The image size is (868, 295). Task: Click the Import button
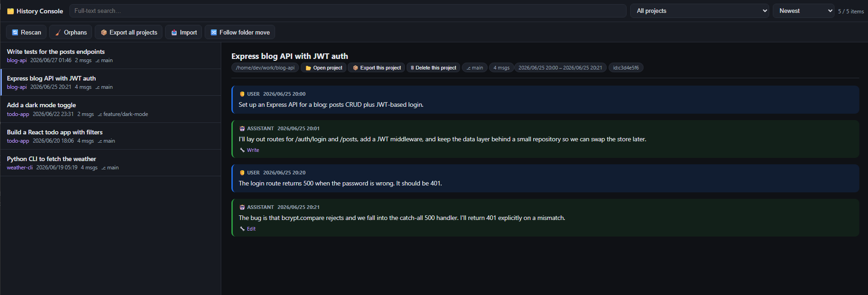point(184,32)
